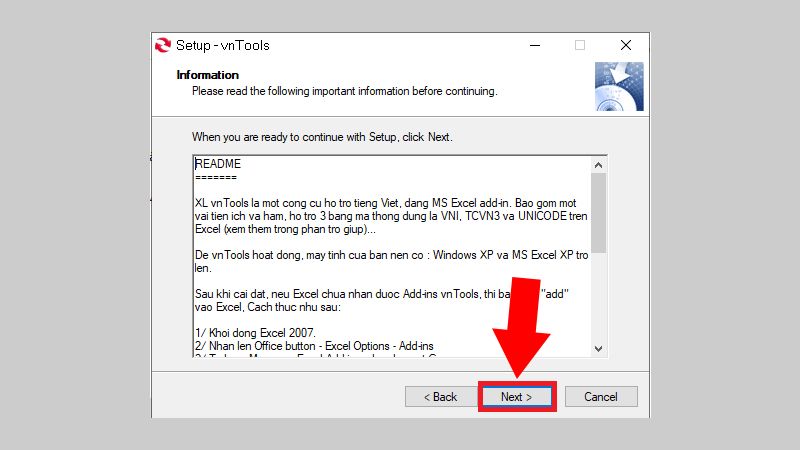Click the greyed-out maximize window button
The image size is (800, 450).
click(580, 45)
